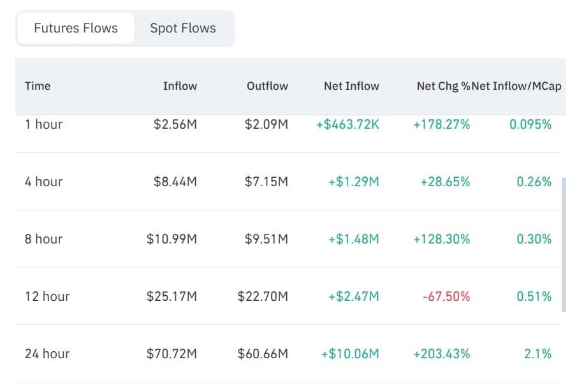Click the Net Inflow column header

(x=351, y=86)
